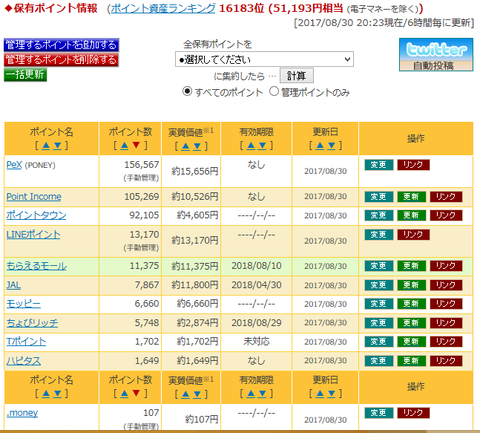
Task: Open the ちょびリッチ link
Action: click(32, 323)
